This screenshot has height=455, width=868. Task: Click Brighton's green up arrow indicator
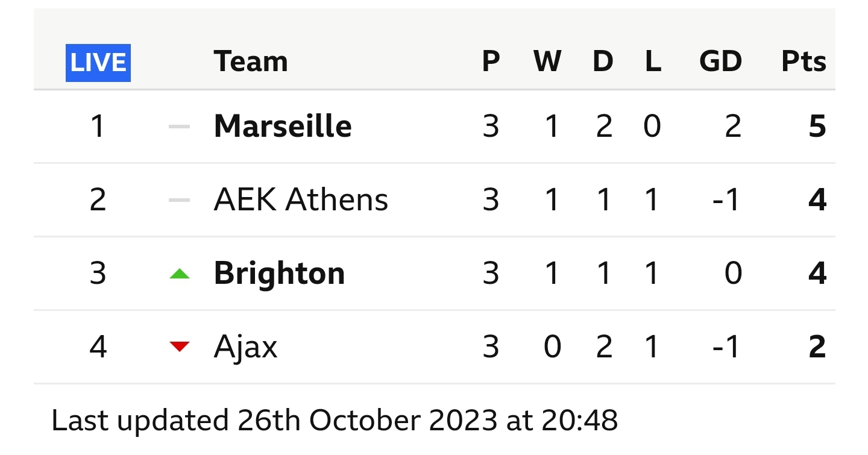pos(180,274)
